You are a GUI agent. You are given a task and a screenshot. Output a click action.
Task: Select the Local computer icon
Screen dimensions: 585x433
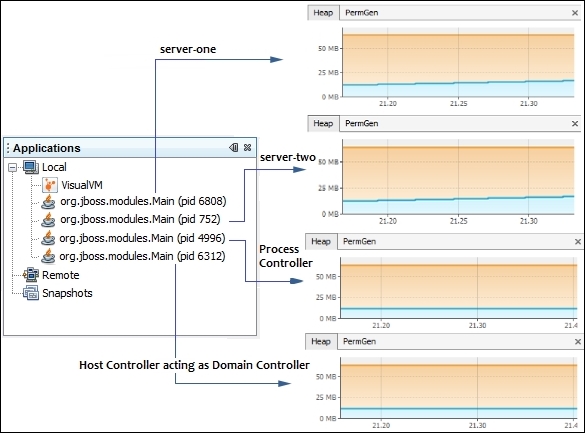click(31, 167)
